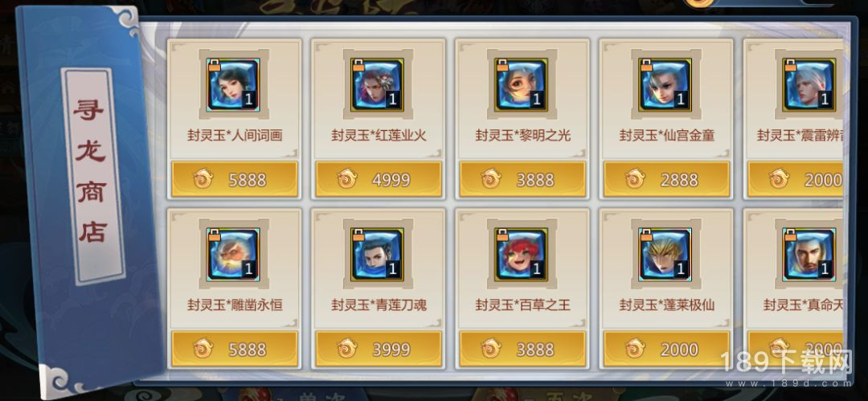Purchase 红莲业火 with the 4999 button
The image size is (868, 401).
pos(379,179)
